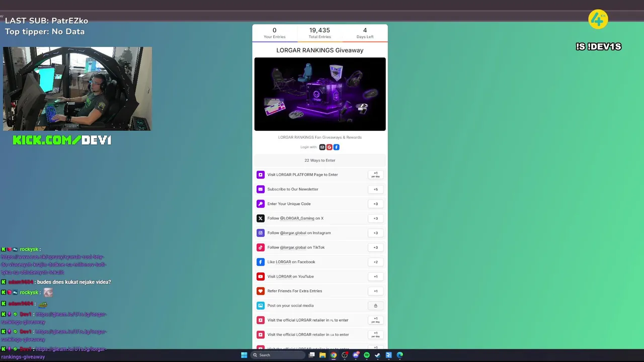The image size is (644, 362).
Task: Open Steam from taskbar
Action: [377, 355]
